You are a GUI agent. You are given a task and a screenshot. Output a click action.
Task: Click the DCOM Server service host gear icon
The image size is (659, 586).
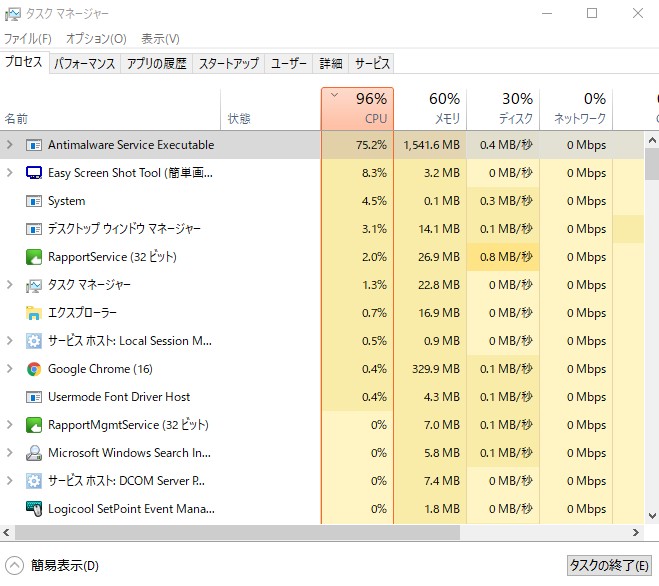34,481
